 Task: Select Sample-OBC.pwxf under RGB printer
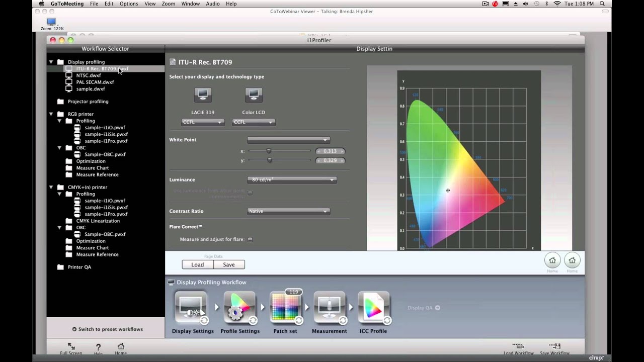(x=105, y=154)
